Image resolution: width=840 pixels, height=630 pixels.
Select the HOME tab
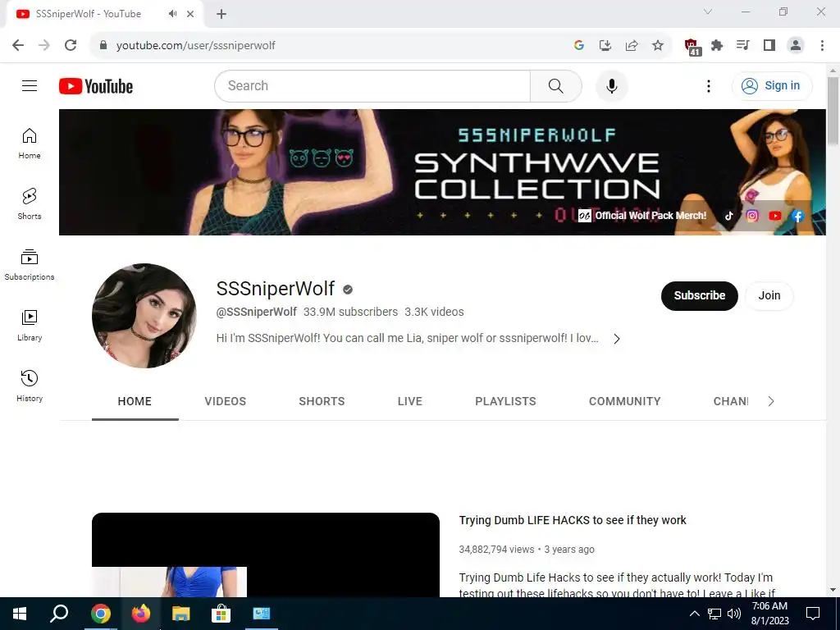coord(135,401)
